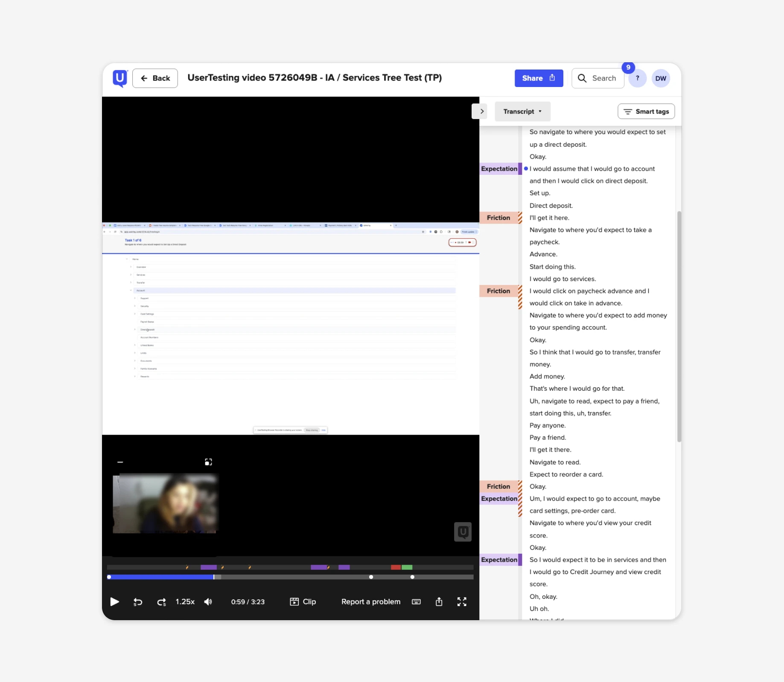784x682 pixels.
Task: Open the Transcript dropdown
Action: tap(522, 111)
